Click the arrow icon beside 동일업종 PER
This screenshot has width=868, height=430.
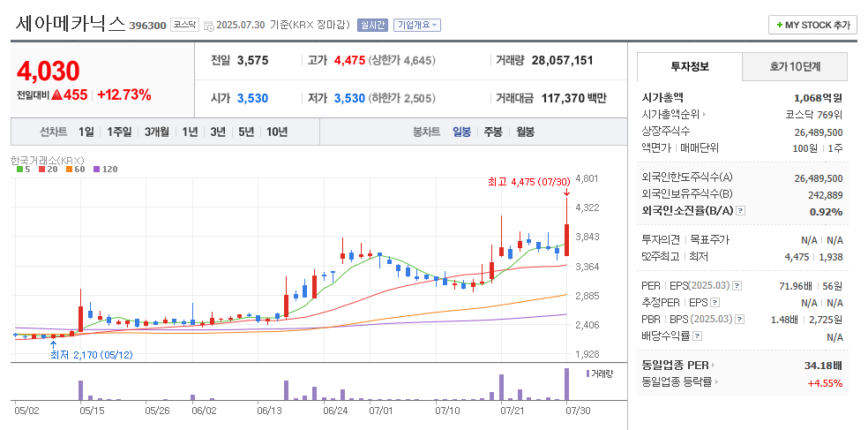click(x=714, y=366)
